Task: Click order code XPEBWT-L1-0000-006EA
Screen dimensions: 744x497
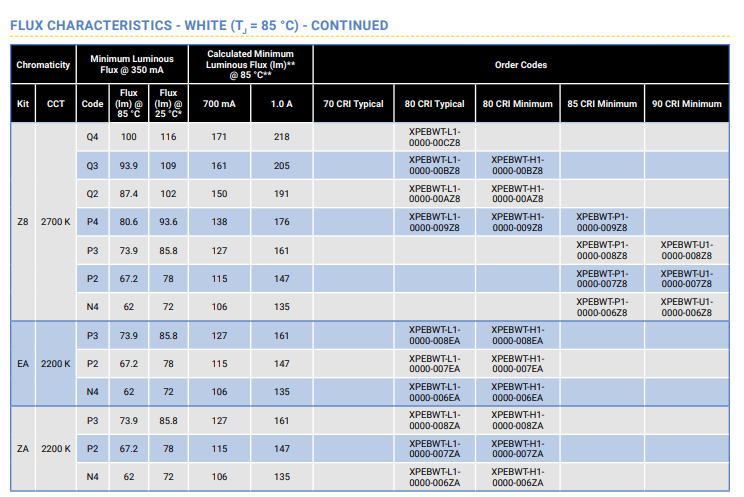Action: (435, 392)
